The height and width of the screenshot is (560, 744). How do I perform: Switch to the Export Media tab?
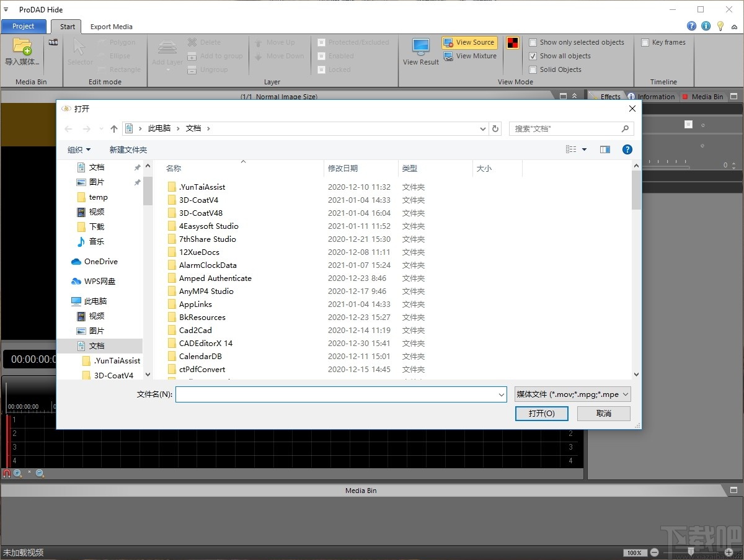click(x=111, y=27)
